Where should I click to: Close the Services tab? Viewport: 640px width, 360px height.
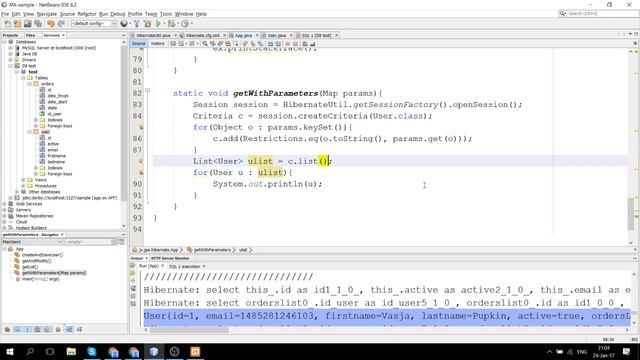63,36
